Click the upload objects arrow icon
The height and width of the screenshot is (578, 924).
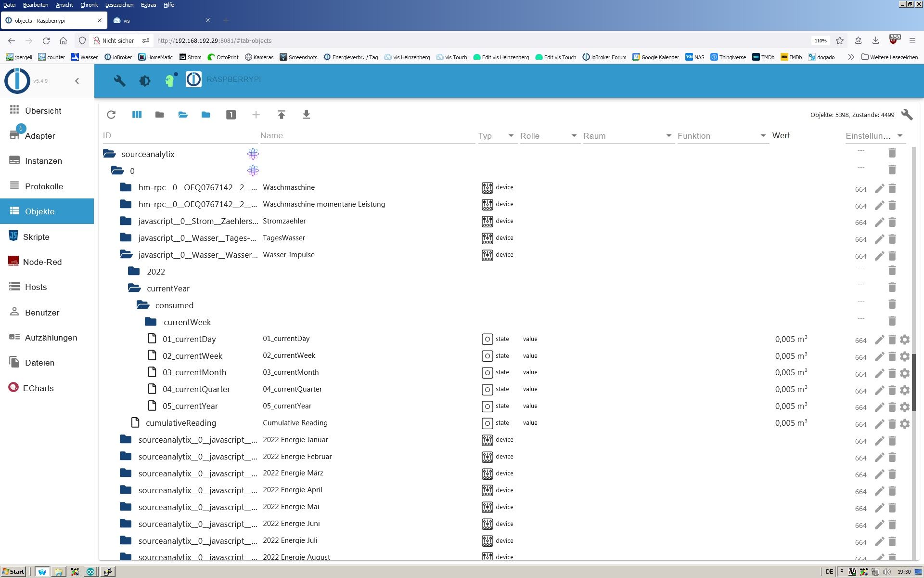click(282, 115)
